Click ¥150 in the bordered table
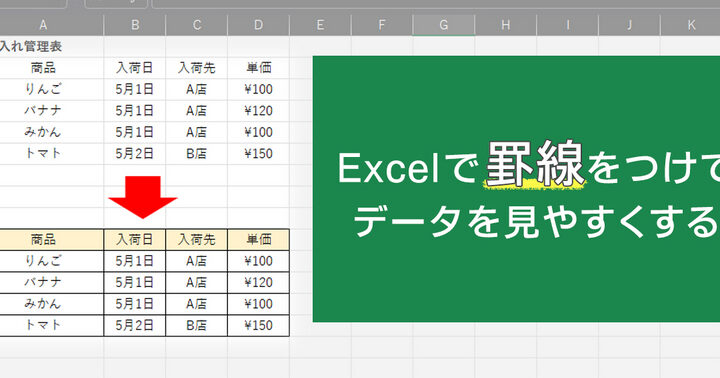 point(259,325)
